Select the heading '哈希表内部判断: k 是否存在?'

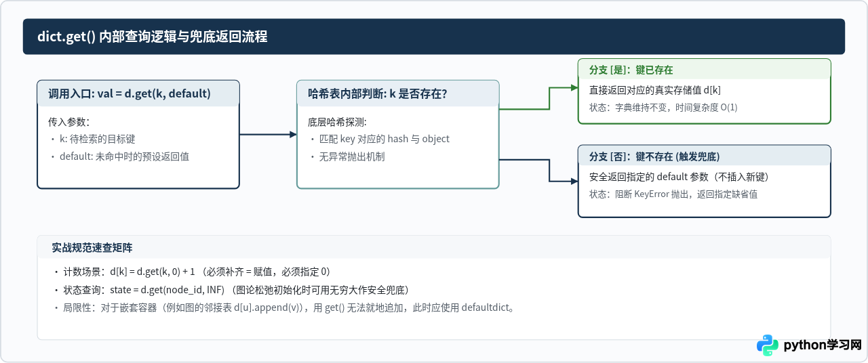pyautogui.click(x=378, y=93)
